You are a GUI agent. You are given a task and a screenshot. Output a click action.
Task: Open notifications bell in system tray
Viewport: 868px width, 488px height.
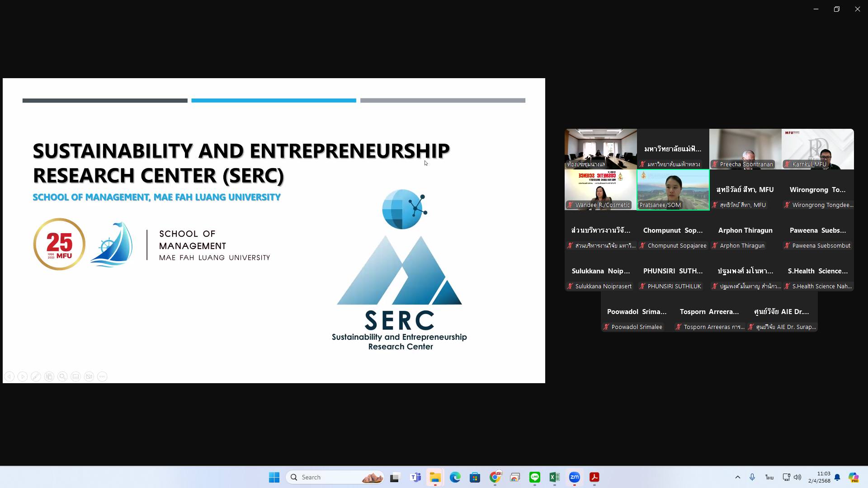(x=837, y=477)
